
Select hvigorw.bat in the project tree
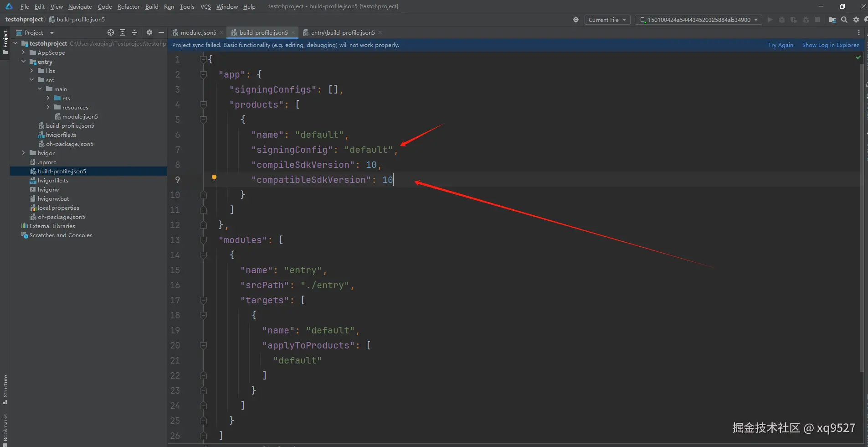50,198
